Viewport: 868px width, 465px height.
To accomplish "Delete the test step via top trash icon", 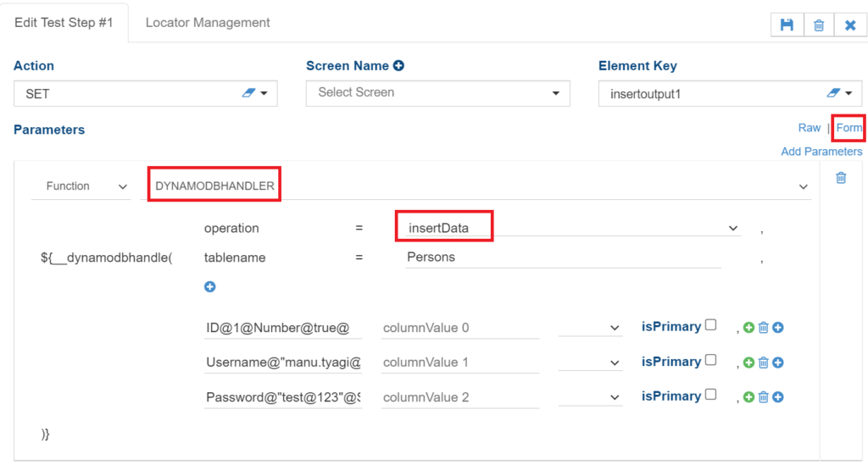I will coord(819,25).
